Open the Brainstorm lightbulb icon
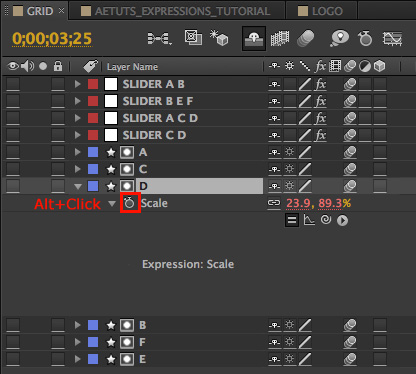The image size is (416, 374). tap(339, 38)
